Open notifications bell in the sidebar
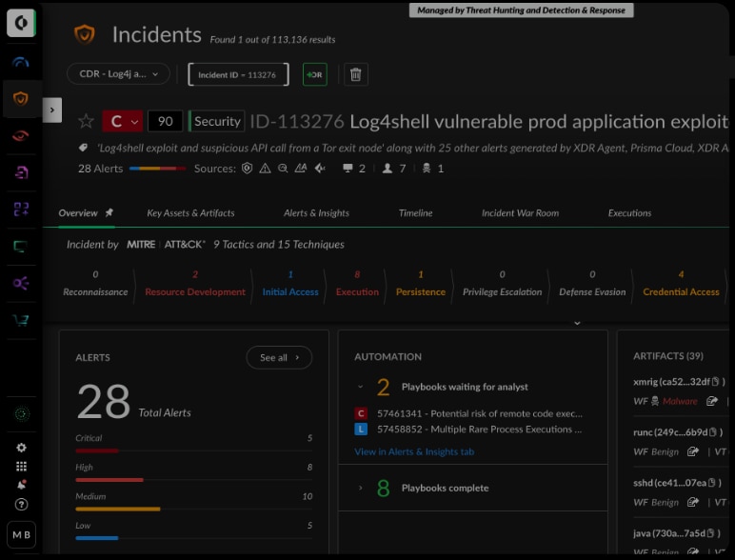 pyautogui.click(x=21, y=485)
